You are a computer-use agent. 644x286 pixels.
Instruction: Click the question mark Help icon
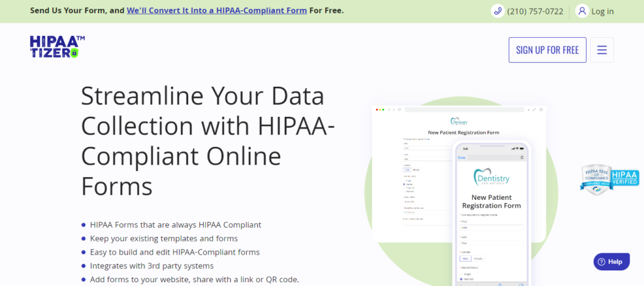601,261
